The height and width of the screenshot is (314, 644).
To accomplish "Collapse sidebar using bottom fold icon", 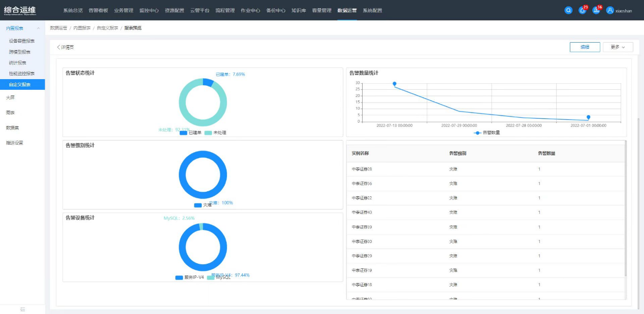I will pos(22,309).
